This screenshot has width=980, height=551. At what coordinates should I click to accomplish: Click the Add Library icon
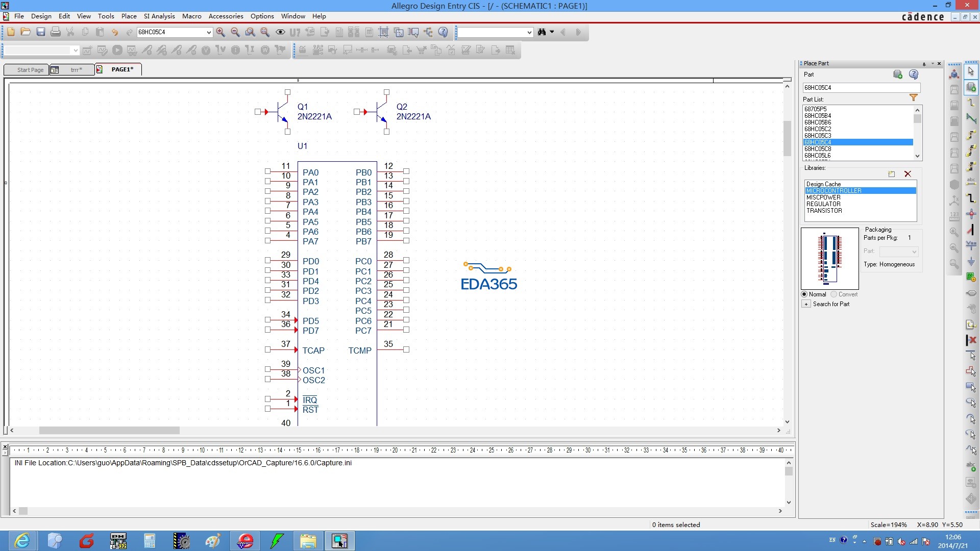pyautogui.click(x=891, y=174)
